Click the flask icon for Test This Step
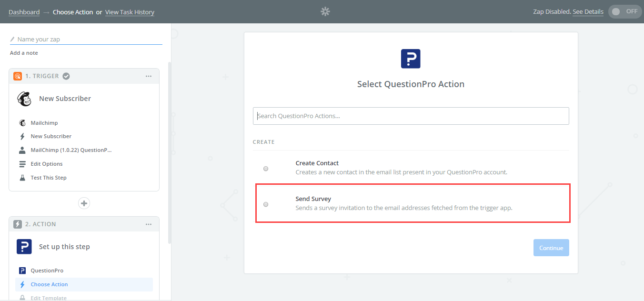This screenshot has height=301, width=644. click(x=22, y=178)
